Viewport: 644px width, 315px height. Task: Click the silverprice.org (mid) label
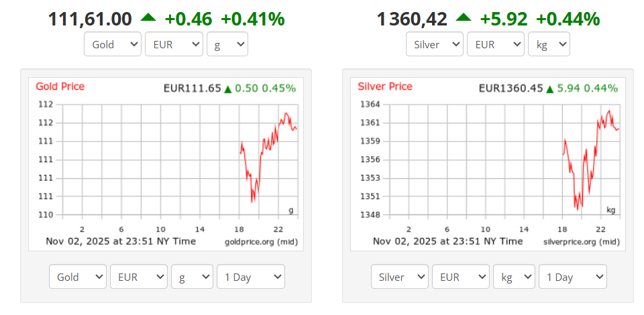(x=582, y=241)
